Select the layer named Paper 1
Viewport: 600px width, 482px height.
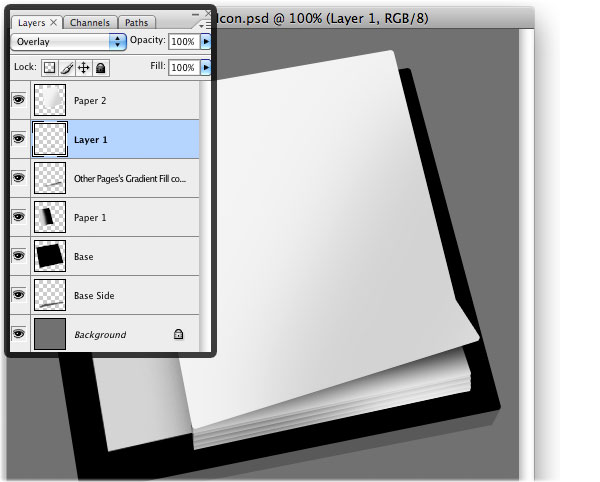click(90, 218)
